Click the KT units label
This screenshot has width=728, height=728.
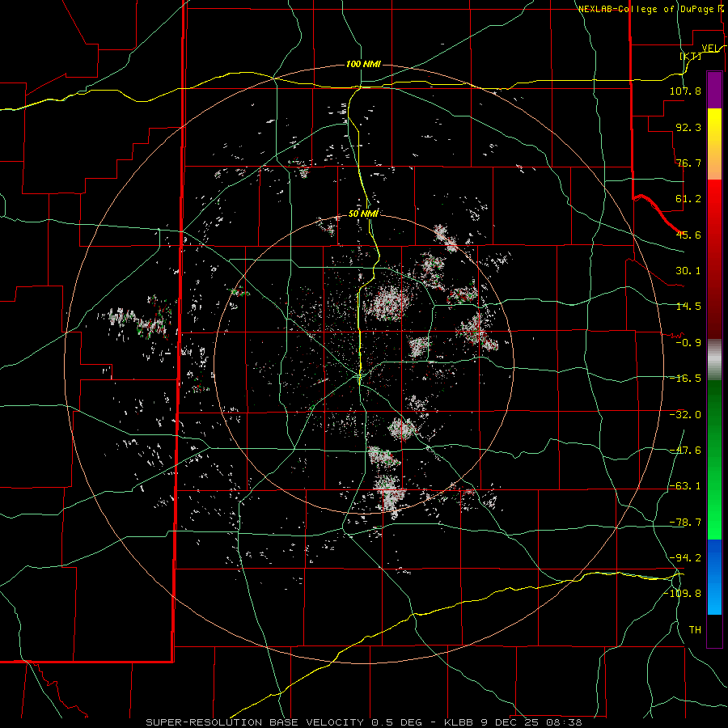pyautogui.click(x=691, y=56)
